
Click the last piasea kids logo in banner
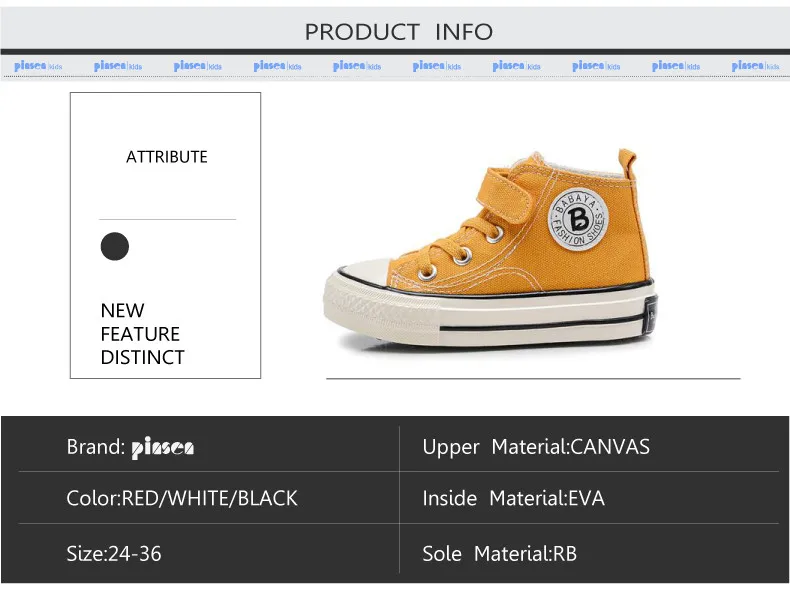pyautogui.click(x=755, y=66)
